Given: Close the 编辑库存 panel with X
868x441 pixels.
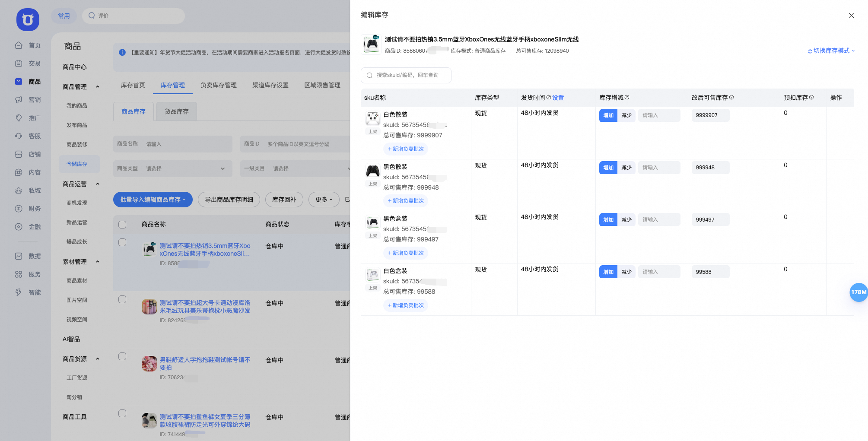Looking at the screenshot, I should 851,15.
